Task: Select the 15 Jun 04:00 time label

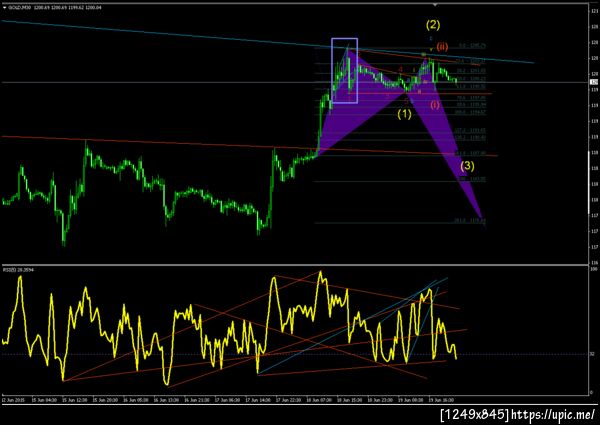Action: click(x=45, y=400)
